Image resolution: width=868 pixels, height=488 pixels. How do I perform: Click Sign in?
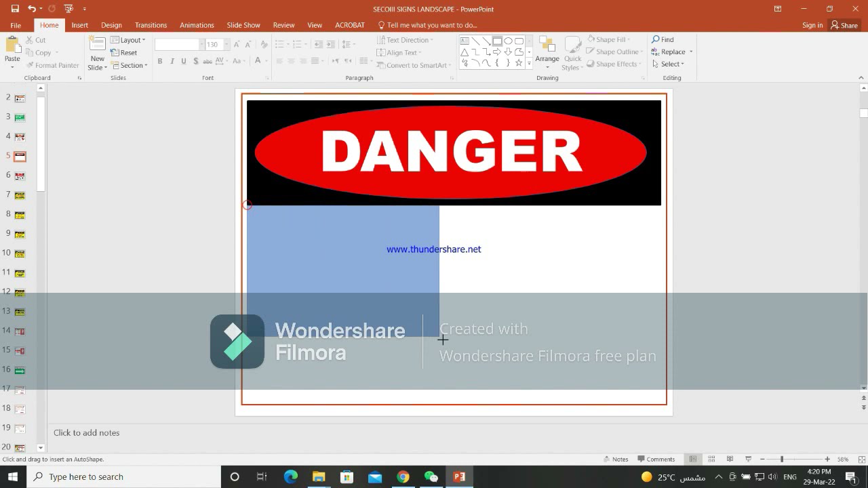coord(812,25)
